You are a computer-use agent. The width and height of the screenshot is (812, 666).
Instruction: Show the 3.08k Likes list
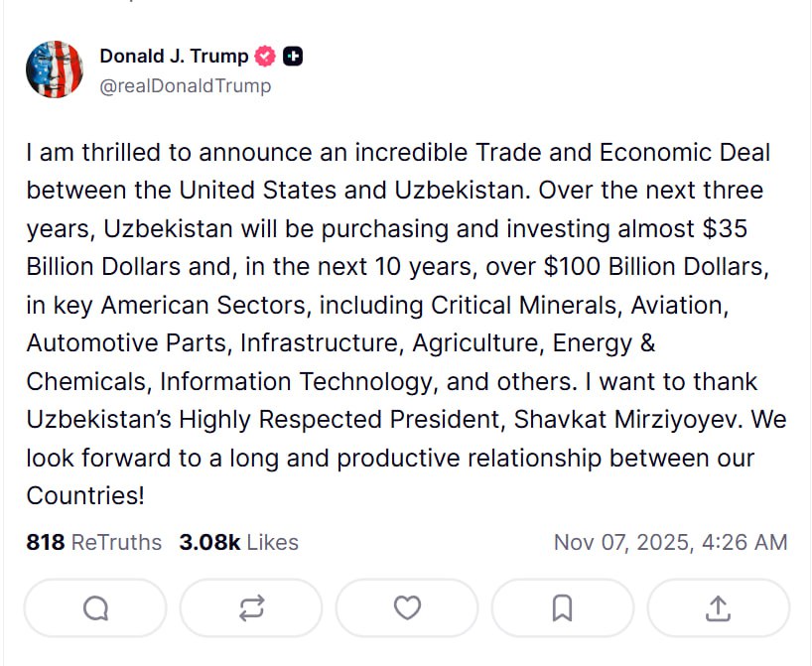coord(238,542)
